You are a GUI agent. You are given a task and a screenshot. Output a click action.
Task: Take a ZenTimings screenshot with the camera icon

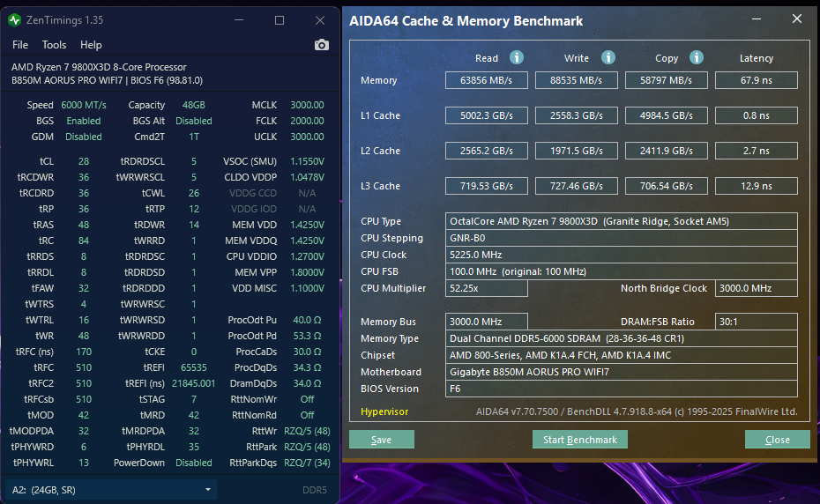[x=322, y=45]
